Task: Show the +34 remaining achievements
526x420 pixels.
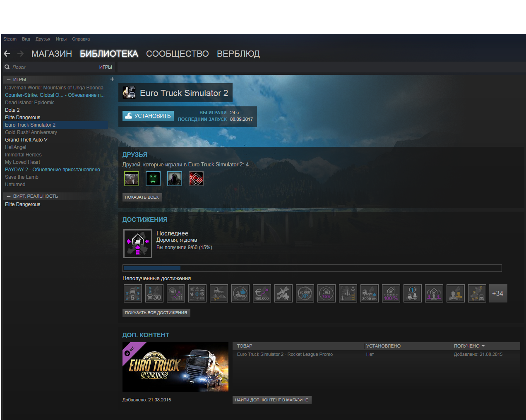Action: click(x=498, y=293)
